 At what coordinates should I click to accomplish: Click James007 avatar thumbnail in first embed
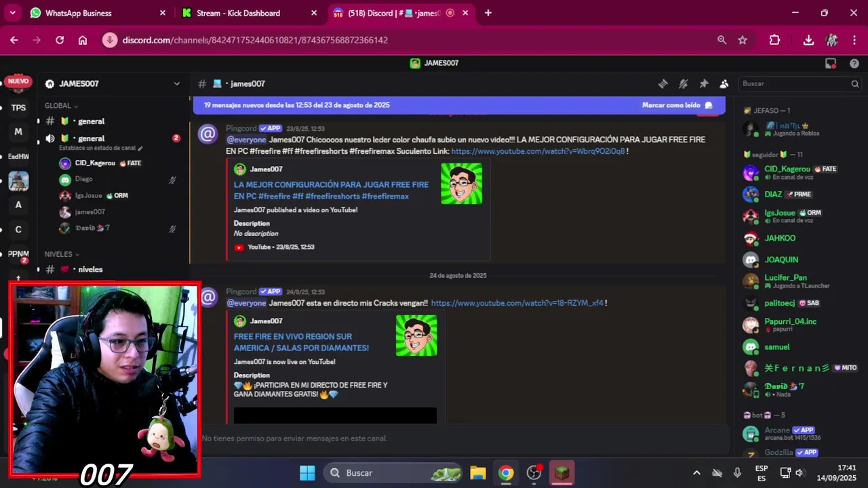pyautogui.click(x=461, y=184)
